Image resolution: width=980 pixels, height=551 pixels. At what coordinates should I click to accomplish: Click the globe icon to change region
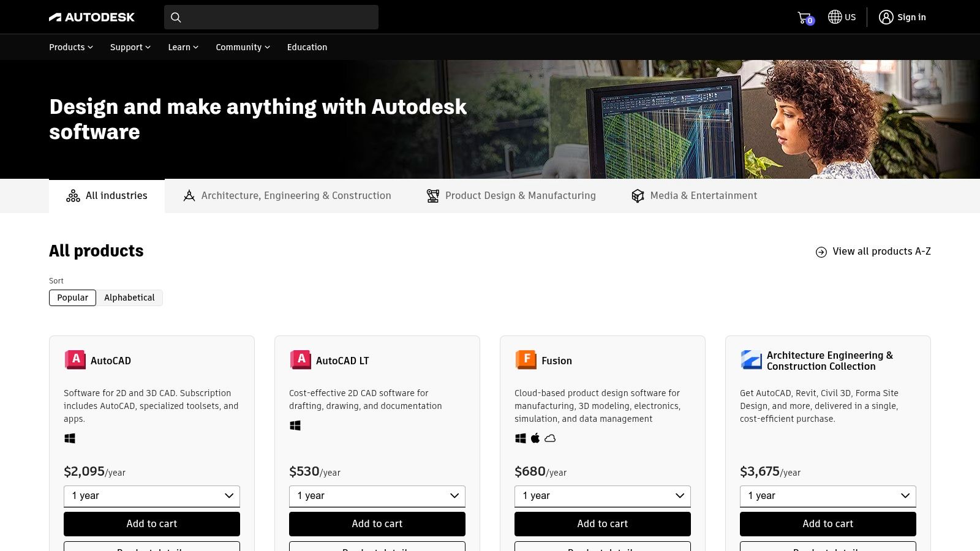point(834,17)
